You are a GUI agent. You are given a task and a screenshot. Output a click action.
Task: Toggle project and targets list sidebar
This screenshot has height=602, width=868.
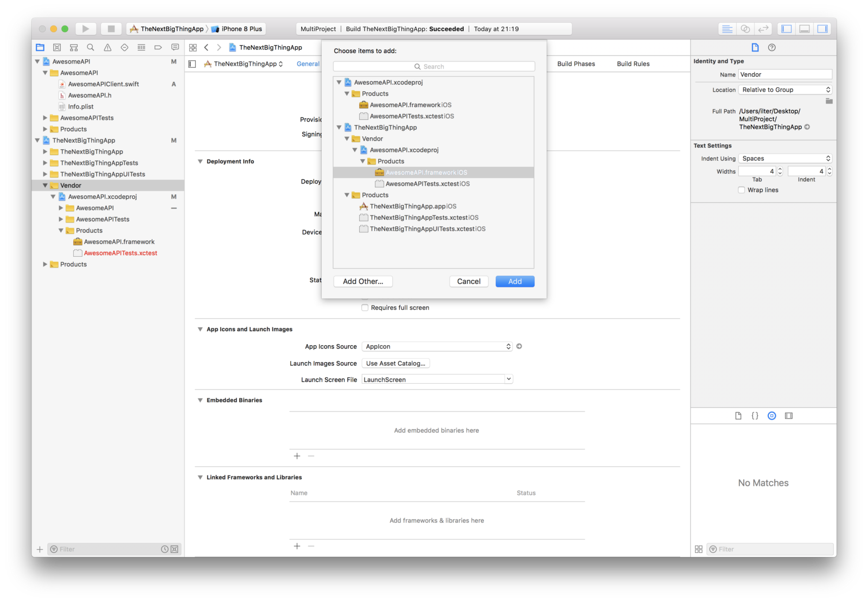(x=192, y=64)
